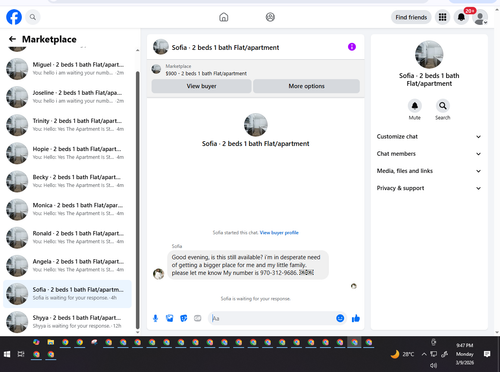
Task: Open the Groups circle icon in top bar
Action: coord(270,17)
